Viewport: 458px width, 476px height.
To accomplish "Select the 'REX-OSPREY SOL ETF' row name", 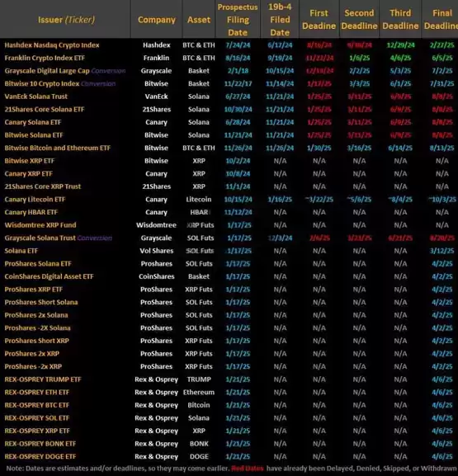I will click(x=37, y=418).
